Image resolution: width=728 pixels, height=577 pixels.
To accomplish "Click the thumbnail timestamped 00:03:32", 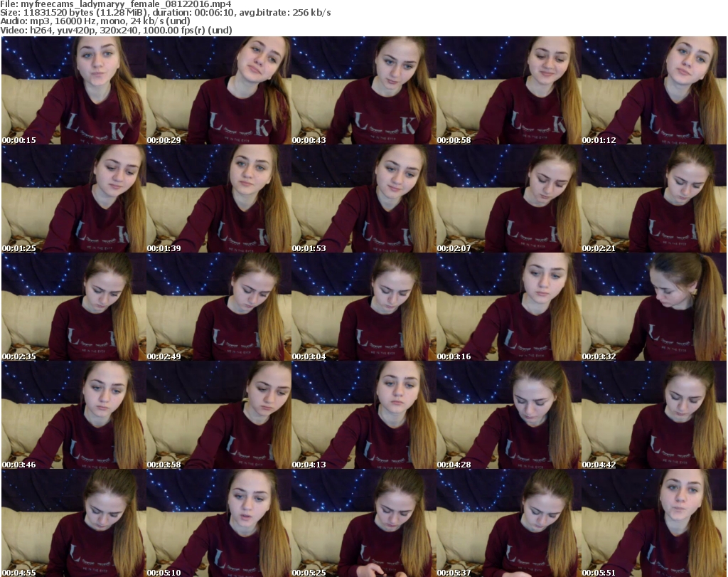I will click(653, 307).
